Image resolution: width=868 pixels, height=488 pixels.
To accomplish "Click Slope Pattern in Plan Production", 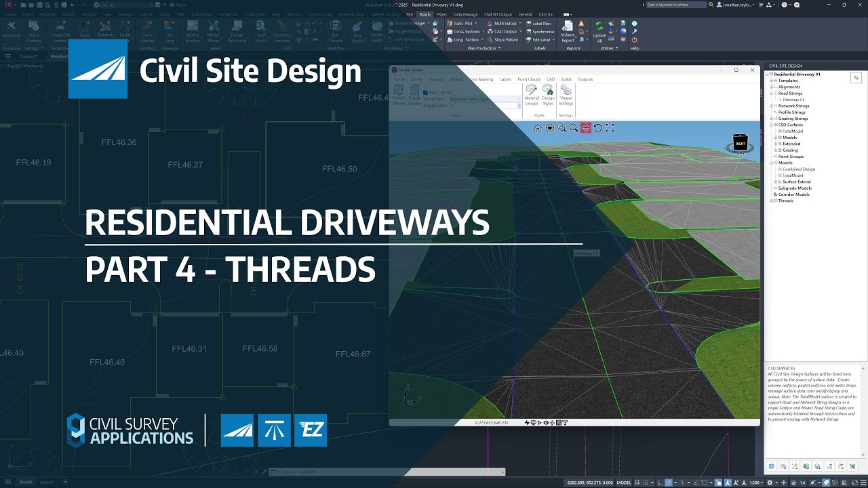I will coord(503,40).
